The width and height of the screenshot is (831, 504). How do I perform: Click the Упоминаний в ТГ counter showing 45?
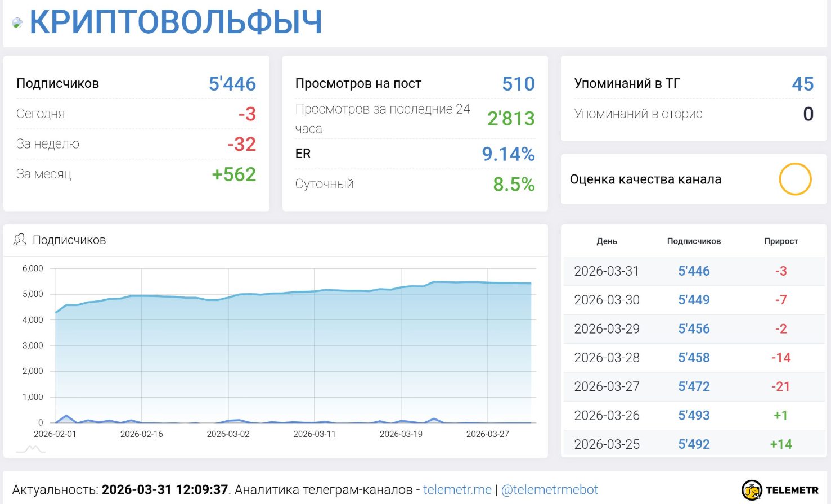[x=805, y=83]
